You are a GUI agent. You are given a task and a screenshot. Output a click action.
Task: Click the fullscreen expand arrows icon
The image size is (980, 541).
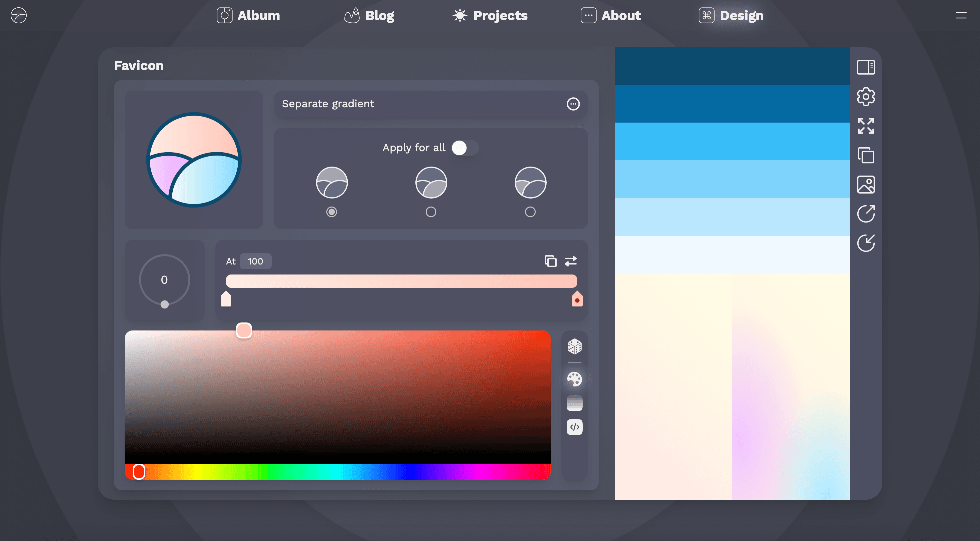click(865, 126)
